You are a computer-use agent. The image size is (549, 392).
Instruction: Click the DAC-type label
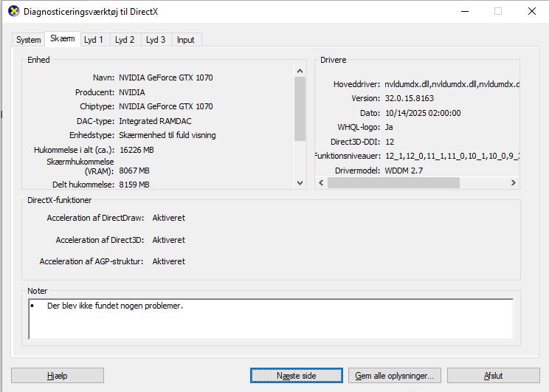tap(96, 121)
